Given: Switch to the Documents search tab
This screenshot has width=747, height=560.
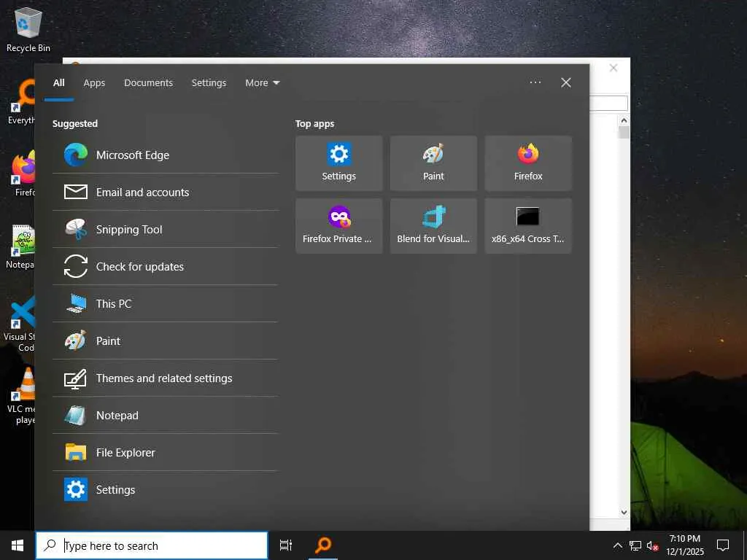Looking at the screenshot, I should (149, 83).
